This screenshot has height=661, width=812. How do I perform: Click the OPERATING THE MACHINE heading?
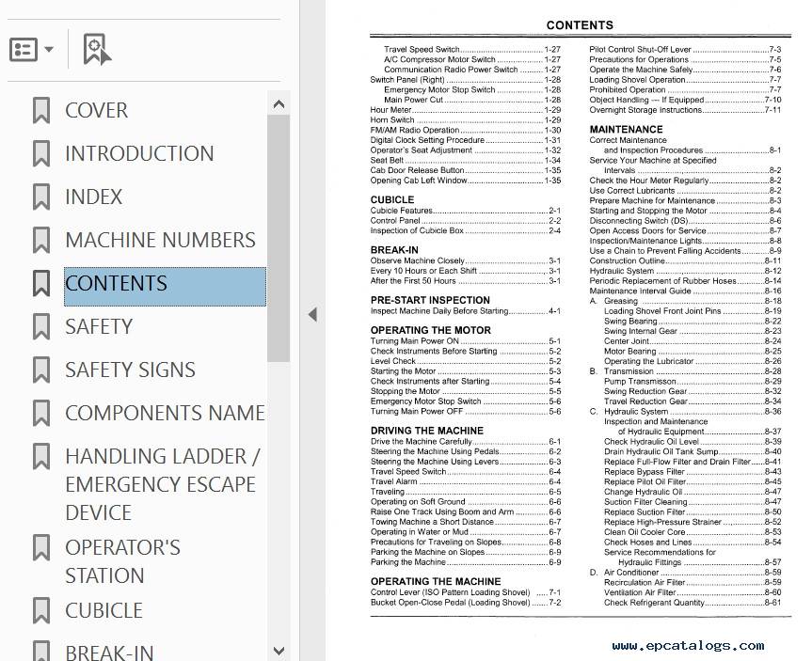436,582
